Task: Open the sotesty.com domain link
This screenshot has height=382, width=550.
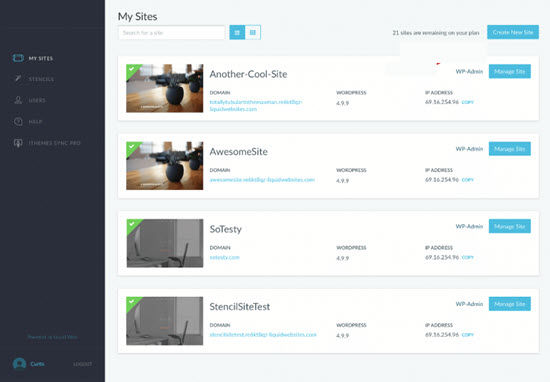Action: click(x=224, y=257)
